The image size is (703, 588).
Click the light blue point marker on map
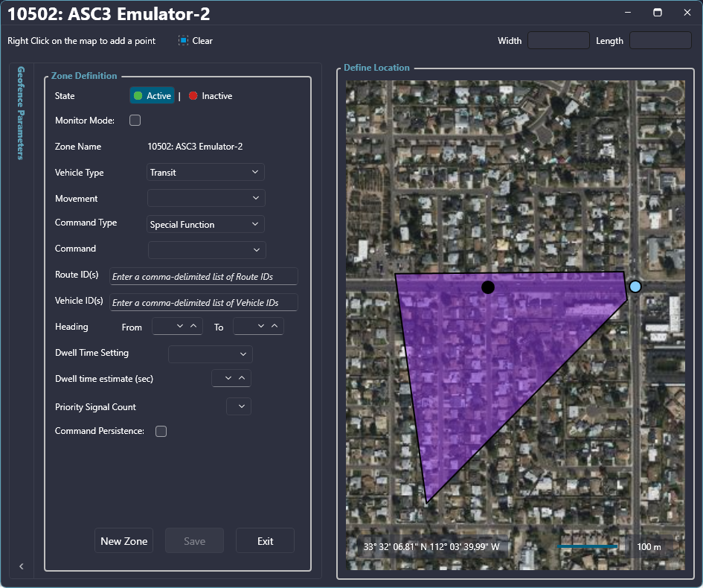(635, 287)
